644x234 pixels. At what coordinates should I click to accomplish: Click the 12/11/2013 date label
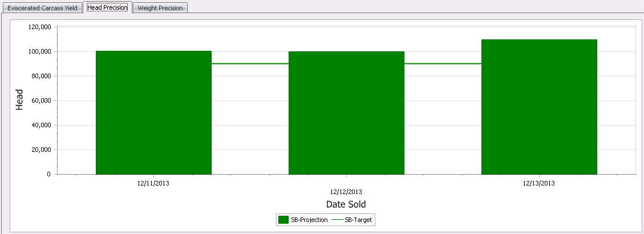pos(153,183)
